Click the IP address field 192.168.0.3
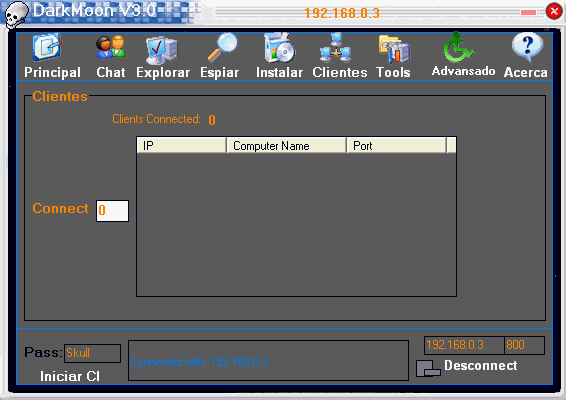The height and width of the screenshot is (400, 566). [464, 345]
